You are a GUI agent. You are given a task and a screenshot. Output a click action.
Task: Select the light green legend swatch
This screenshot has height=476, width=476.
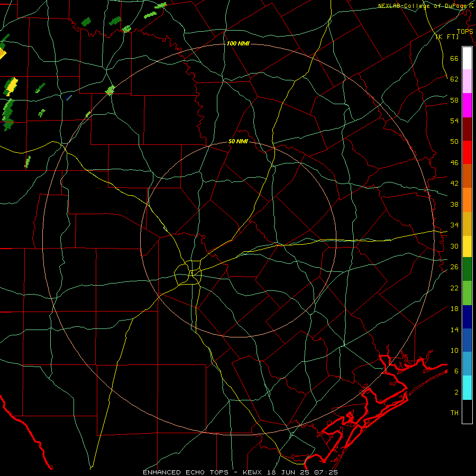pyautogui.click(x=467, y=293)
